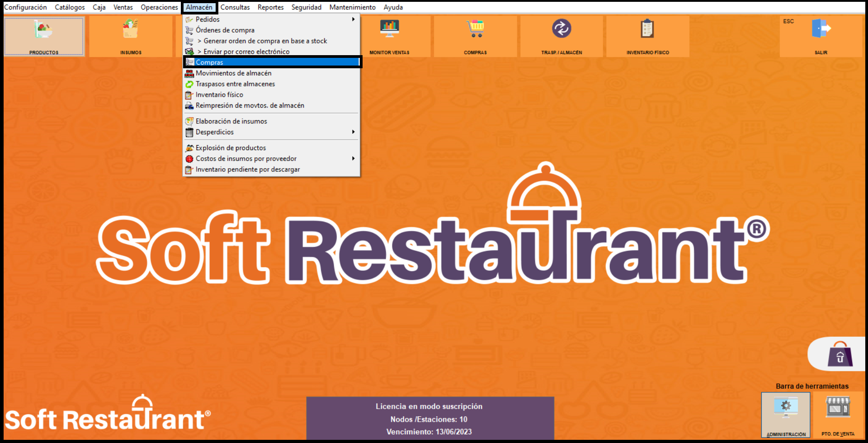Switch to the Pto. de Venta icon
Screen dimensions: 868x443
point(838,406)
